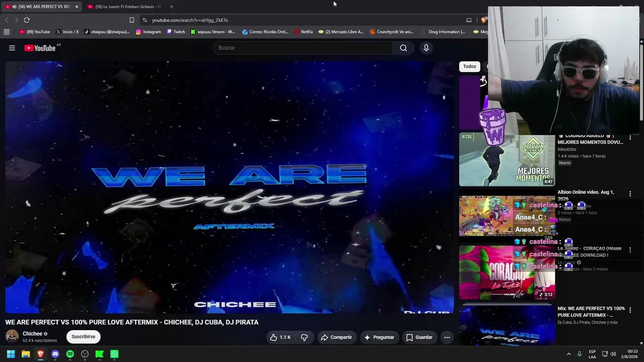
Task: Play the MEJORES MOMENTOS video thumbnail
Action: (507, 159)
